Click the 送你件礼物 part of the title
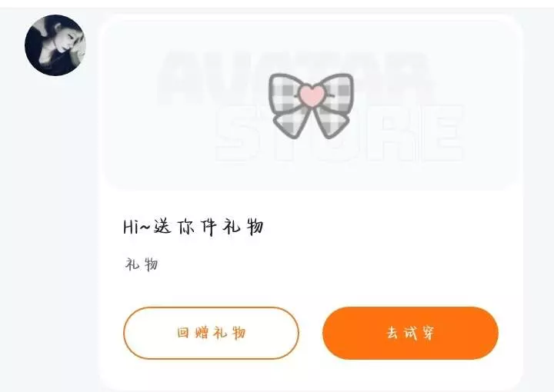The width and height of the screenshot is (554, 392). (x=209, y=227)
